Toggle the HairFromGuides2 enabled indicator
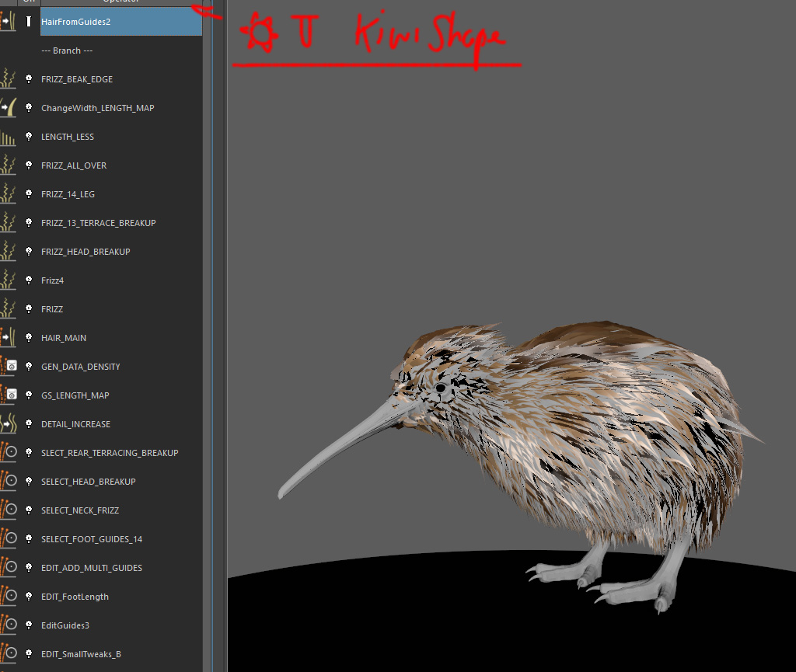 click(29, 22)
